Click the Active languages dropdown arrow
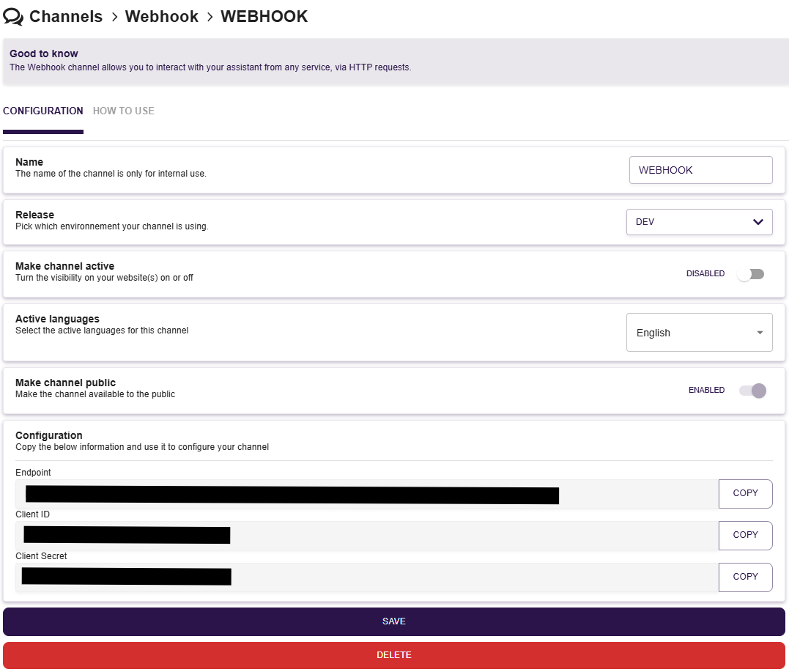789x672 pixels. [760, 333]
